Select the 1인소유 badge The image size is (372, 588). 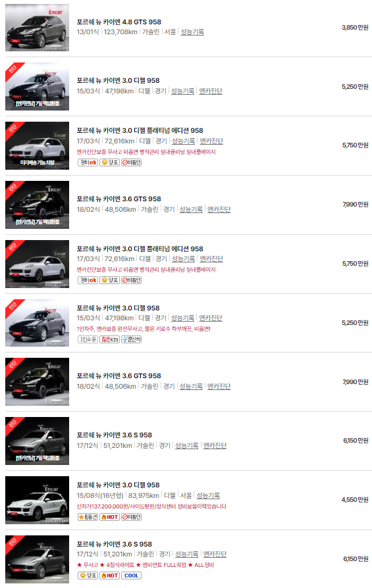[88, 339]
